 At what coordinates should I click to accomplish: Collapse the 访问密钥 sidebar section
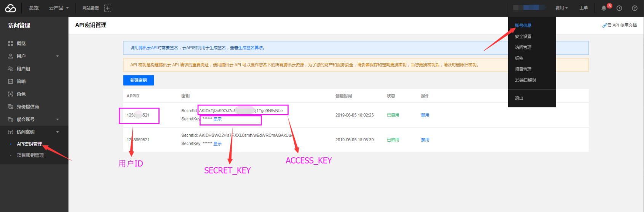58,132
